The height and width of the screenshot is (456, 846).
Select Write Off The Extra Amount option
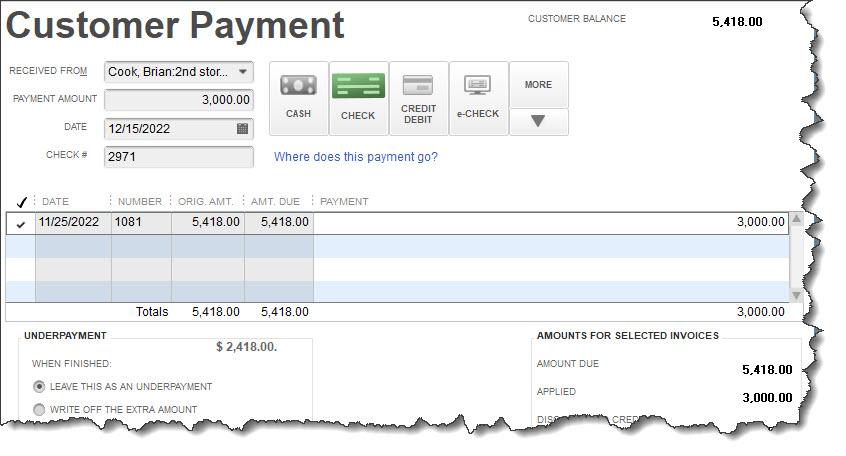coord(39,410)
